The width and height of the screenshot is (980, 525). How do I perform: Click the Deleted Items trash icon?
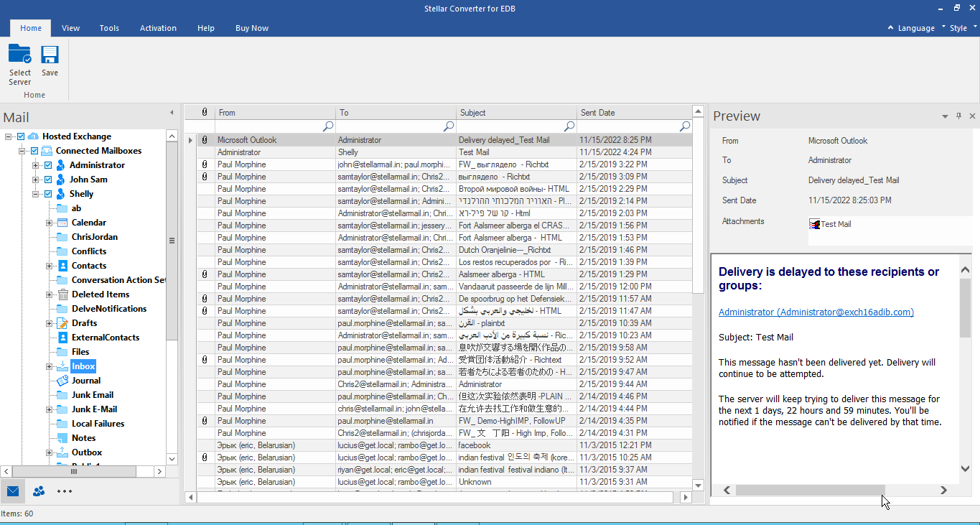pos(62,294)
